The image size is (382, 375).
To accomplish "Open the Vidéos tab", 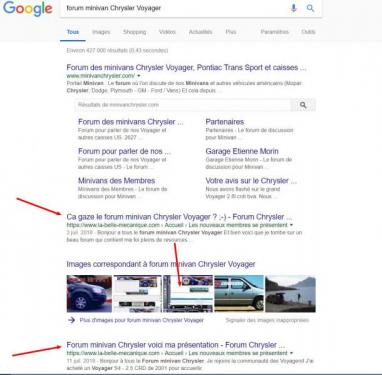I will click(167, 32).
